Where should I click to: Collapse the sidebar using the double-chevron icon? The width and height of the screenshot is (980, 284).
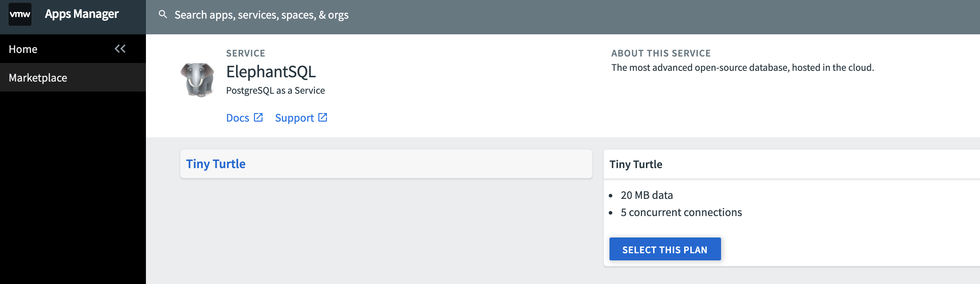coord(121,48)
